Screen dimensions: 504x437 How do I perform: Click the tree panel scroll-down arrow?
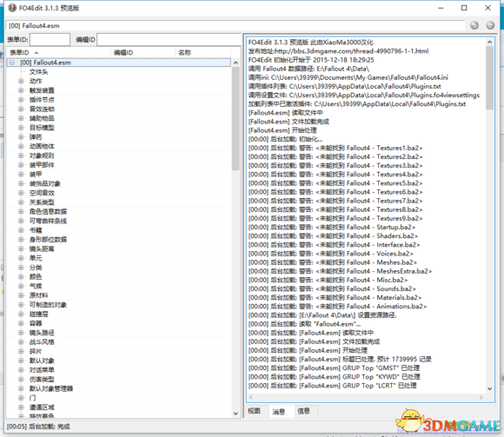(235, 414)
